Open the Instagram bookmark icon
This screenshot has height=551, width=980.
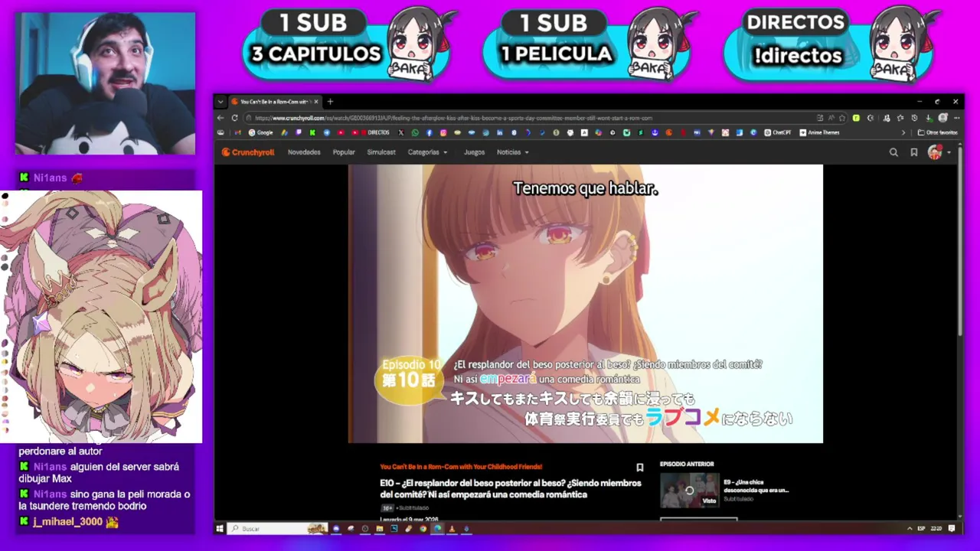[x=443, y=132]
